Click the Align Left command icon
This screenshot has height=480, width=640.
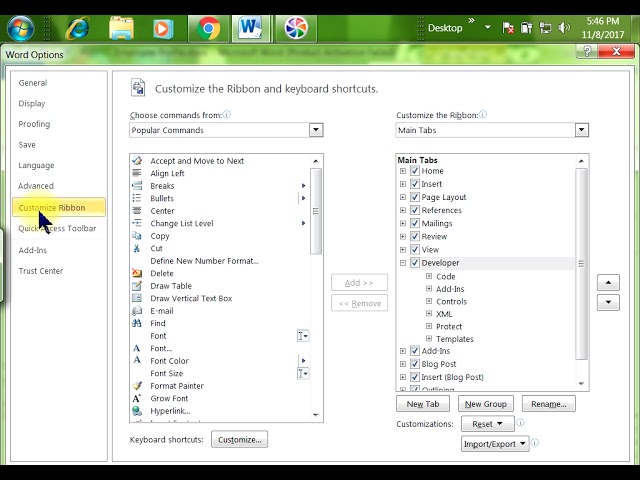click(137, 173)
